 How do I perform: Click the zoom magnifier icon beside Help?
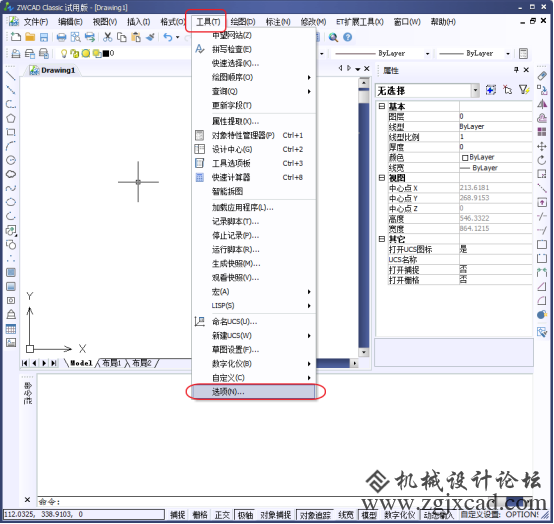pos(333,37)
